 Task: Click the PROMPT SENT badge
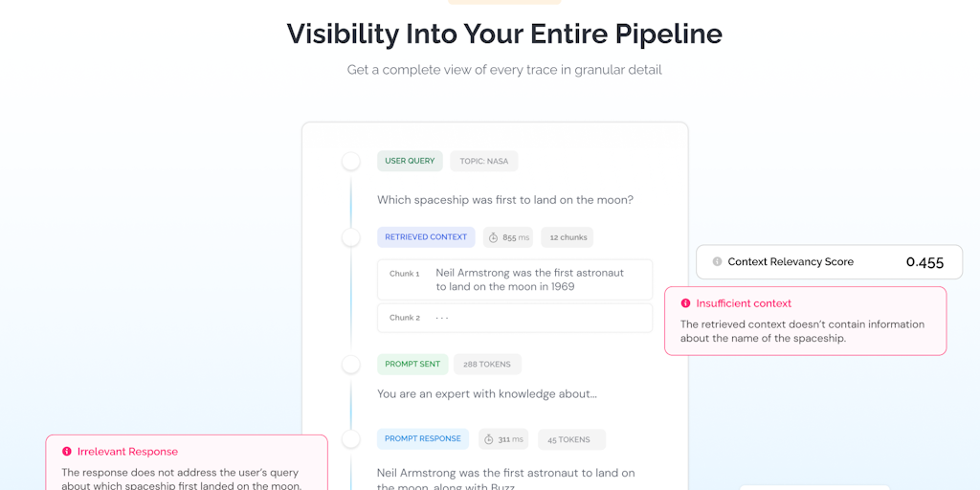[412, 364]
